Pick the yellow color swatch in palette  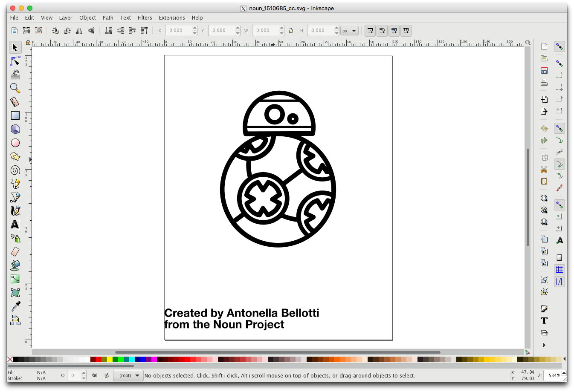click(110, 359)
